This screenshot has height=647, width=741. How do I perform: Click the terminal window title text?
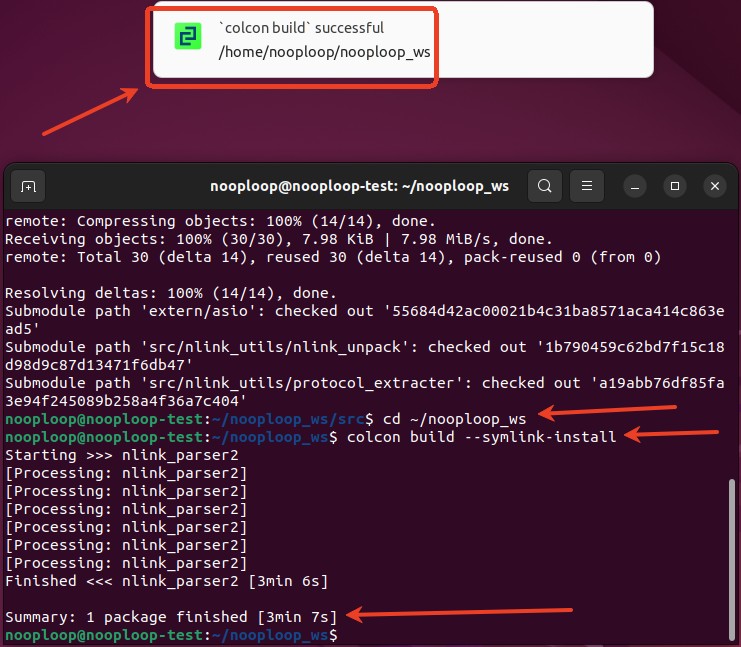tap(359, 186)
